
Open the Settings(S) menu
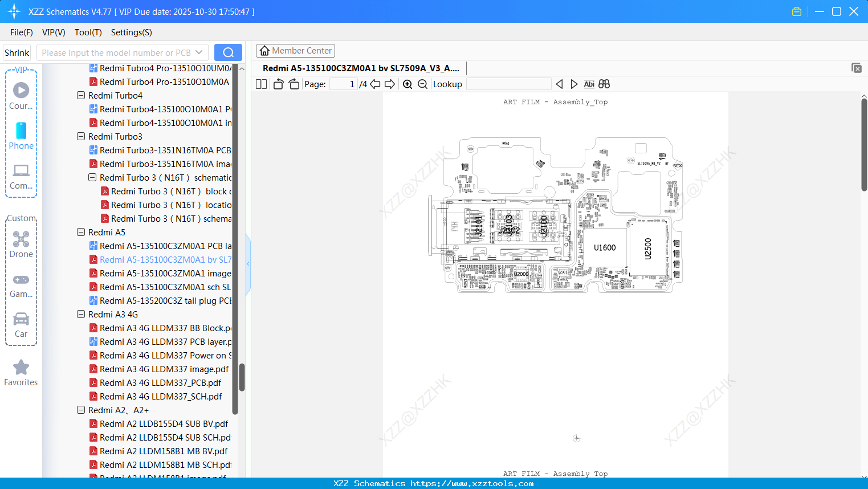pos(132,32)
